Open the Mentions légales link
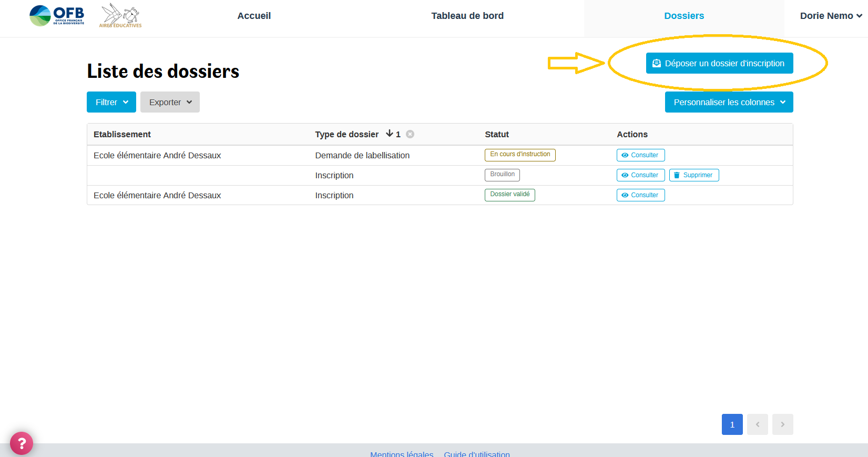The width and height of the screenshot is (868, 457). pyautogui.click(x=402, y=453)
